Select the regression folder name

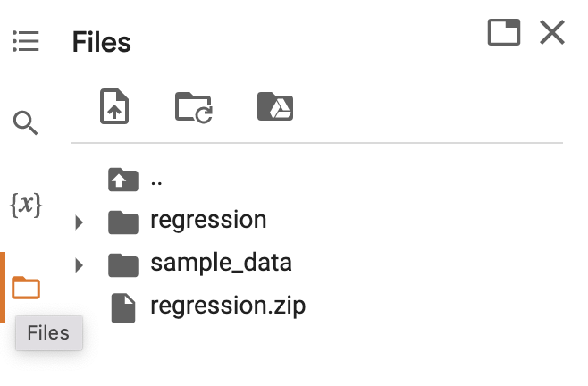[208, 220]
